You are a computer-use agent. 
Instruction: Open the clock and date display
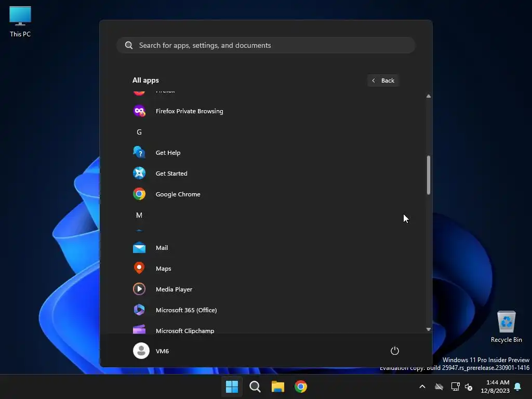tap(495, 387)
